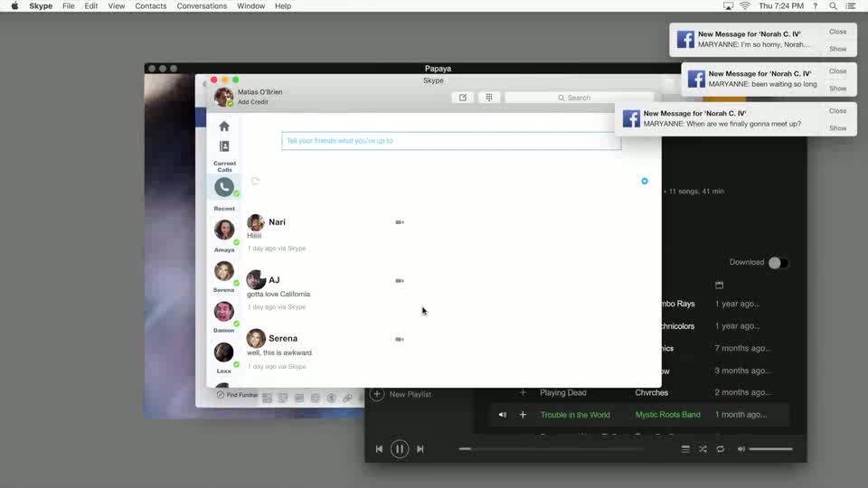Open the Skype Contacts list icon

click(224, 146)
